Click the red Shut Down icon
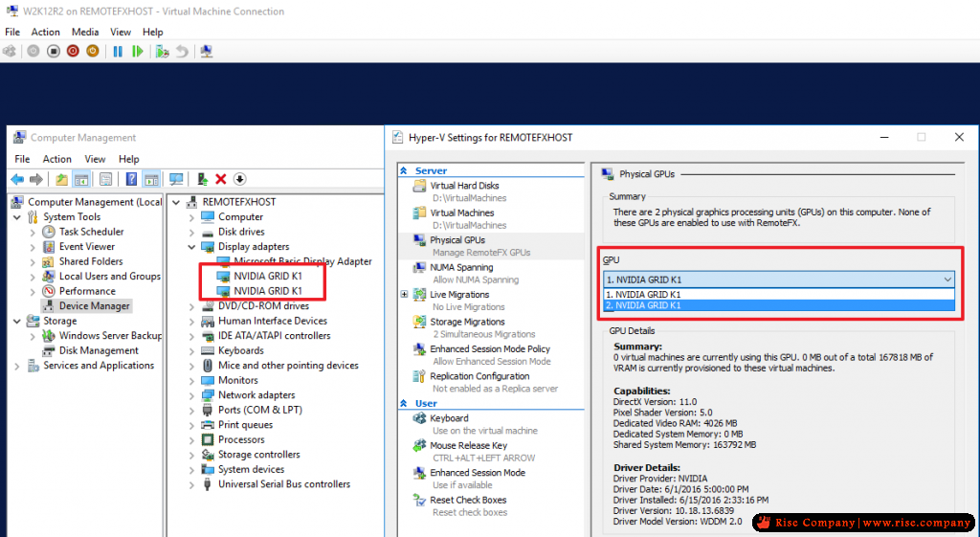This screenshot has width=980, height=537. [73, 52]
